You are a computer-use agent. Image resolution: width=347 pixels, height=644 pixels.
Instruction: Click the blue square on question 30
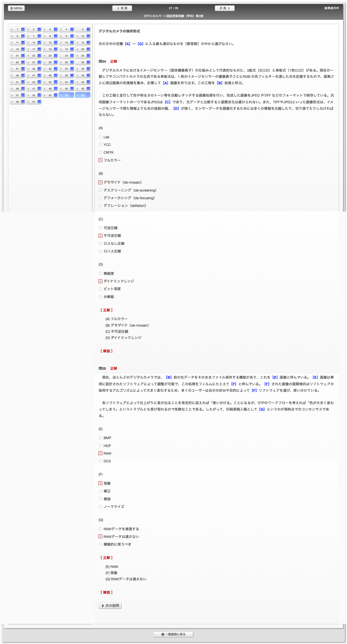88,62
